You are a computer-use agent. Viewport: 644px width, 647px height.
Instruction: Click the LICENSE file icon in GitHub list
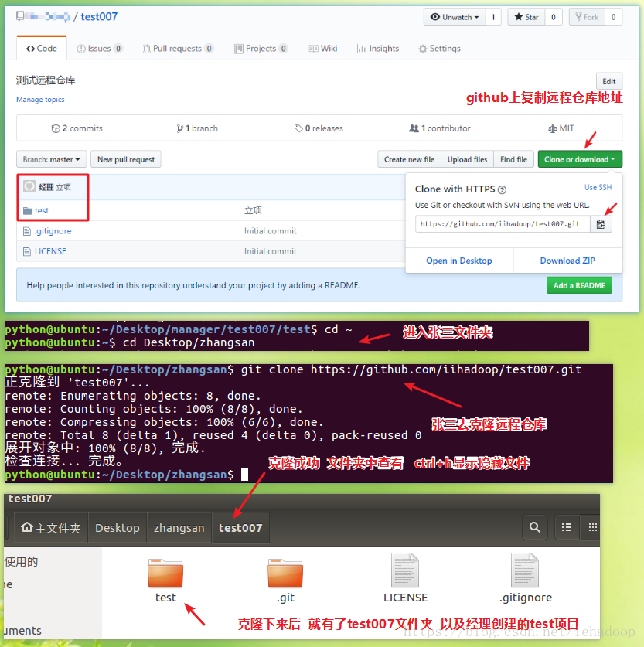(27, 251)
